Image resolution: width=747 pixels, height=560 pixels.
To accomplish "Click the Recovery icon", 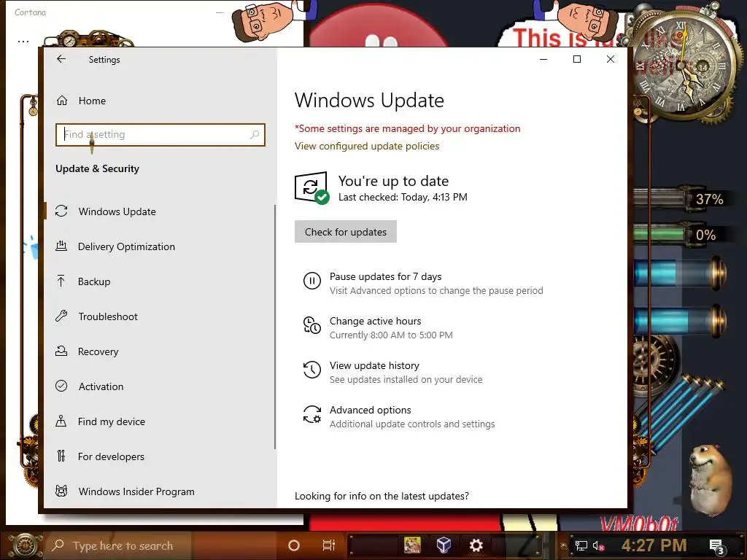I will pyautogui.click(x=61, y=351).
